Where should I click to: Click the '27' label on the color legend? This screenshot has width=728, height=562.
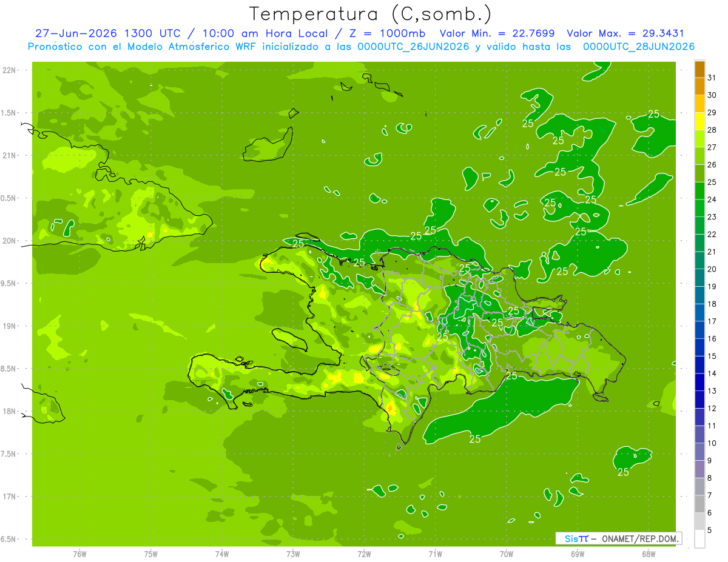[x=712, y=147]
